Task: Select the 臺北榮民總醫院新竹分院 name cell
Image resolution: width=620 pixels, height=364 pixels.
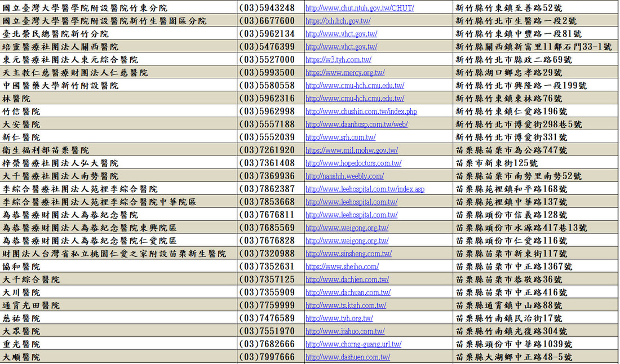Action: (x=118, y=34)
